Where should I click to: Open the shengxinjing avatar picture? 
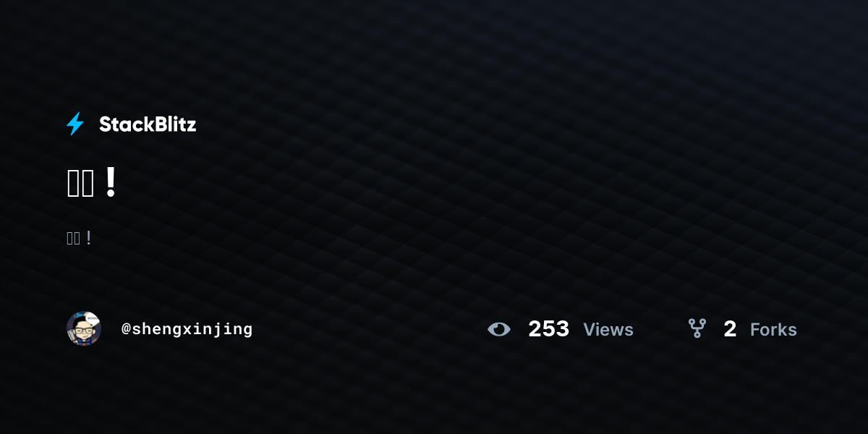pyautogui.click(x=84, y=329)
